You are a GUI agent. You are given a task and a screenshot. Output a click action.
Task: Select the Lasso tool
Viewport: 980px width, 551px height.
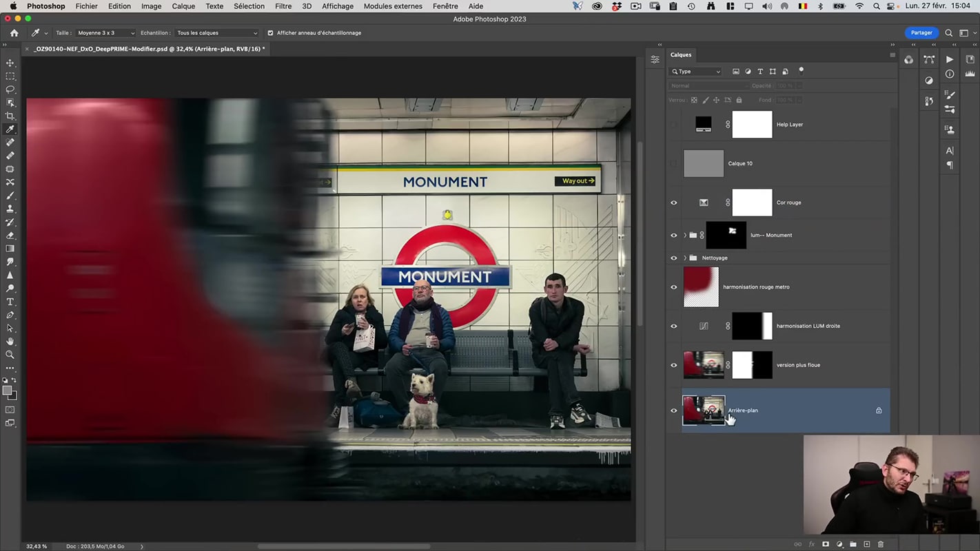coord(10,90)
